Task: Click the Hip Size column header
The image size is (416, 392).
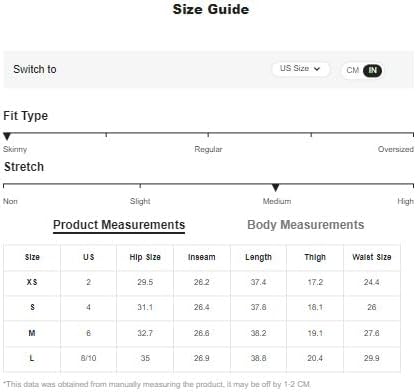Action: click(x=145, y=257)
